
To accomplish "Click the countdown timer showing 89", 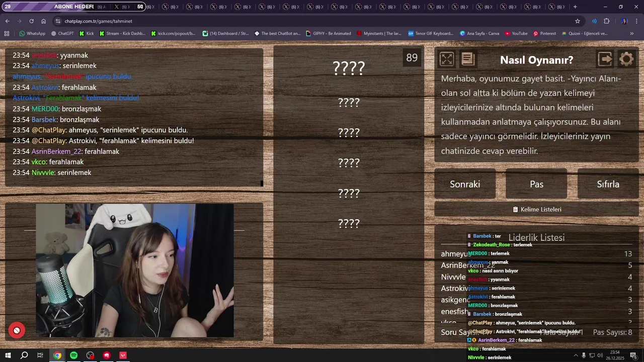I will 412,58.
